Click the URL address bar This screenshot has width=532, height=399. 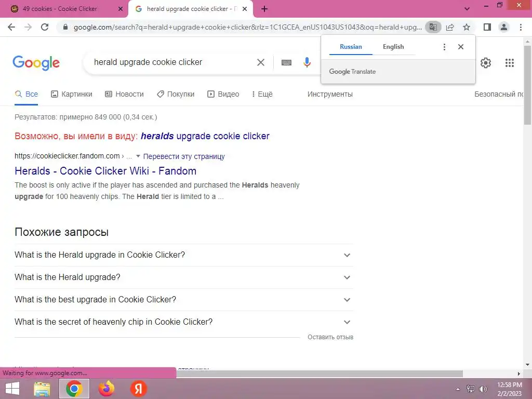pos(248,27)
